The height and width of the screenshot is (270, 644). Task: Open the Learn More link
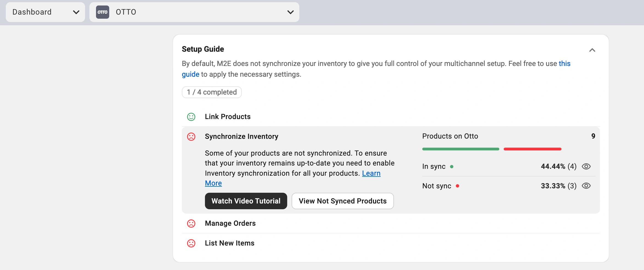371,173
